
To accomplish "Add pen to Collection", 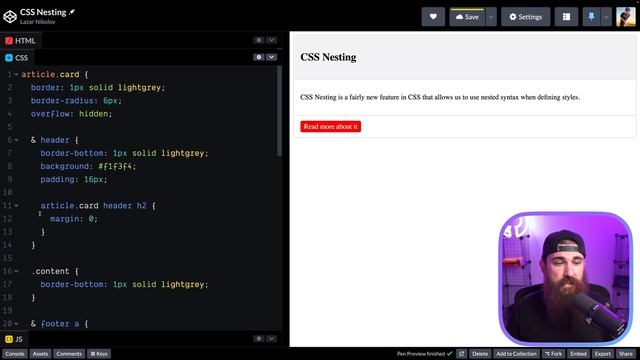I will point(516,354).
